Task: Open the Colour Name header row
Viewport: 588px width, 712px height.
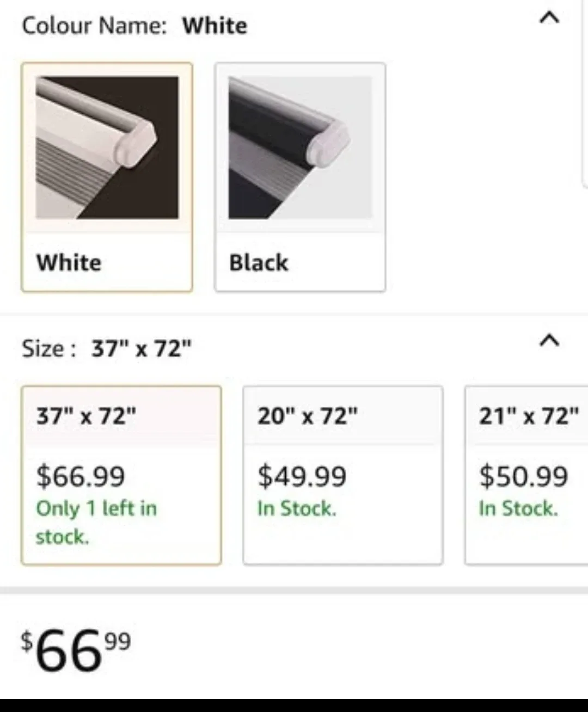Action: 134,25
